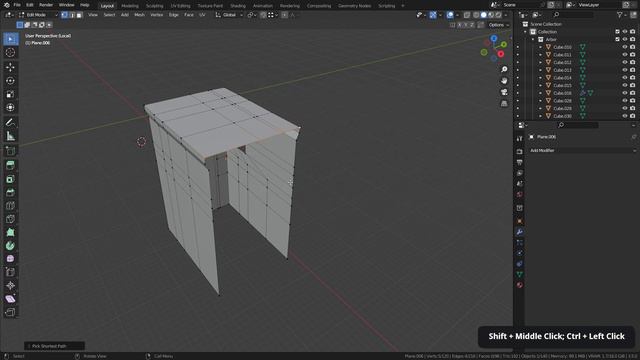The width and height of the screenshot is (640, 360).
Task: Choose the Bevel tool
Action: pos(11,192)
